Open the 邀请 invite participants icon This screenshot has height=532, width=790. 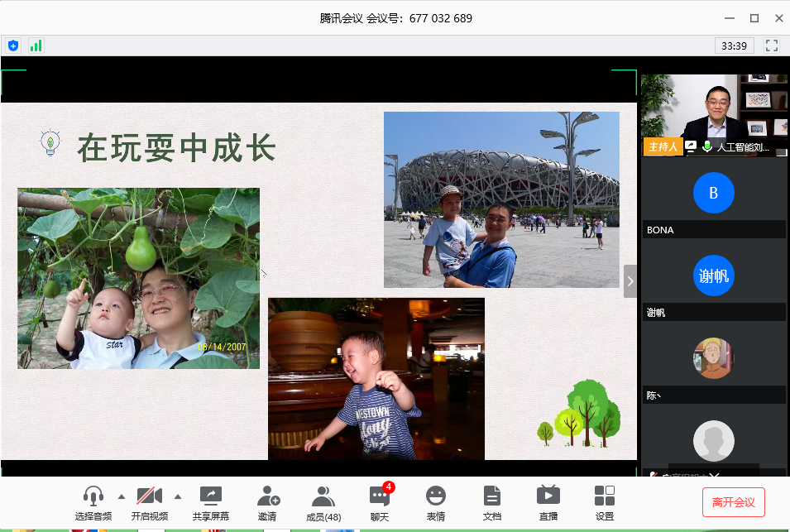pos(267,496)
